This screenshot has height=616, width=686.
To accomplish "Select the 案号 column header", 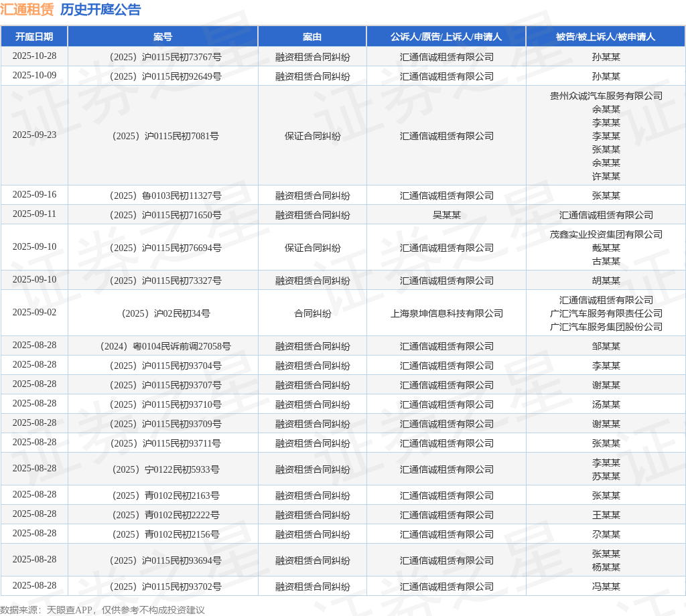I will pos(163,37).
